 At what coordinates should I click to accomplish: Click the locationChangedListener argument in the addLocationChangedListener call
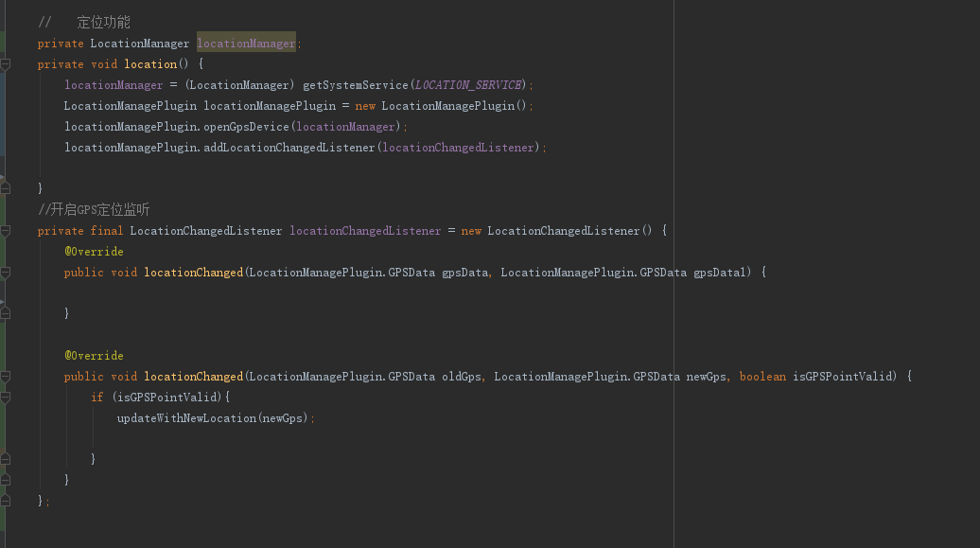pos(458,148)
